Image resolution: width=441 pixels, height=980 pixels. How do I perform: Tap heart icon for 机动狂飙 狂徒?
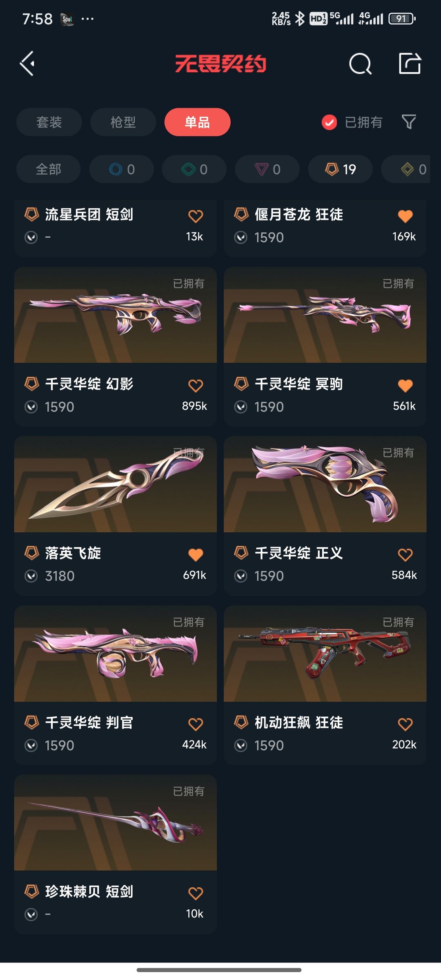pos(405,724)
